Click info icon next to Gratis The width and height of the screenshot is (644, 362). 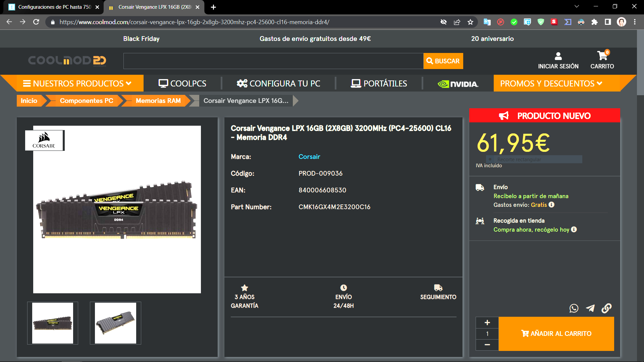551,205
